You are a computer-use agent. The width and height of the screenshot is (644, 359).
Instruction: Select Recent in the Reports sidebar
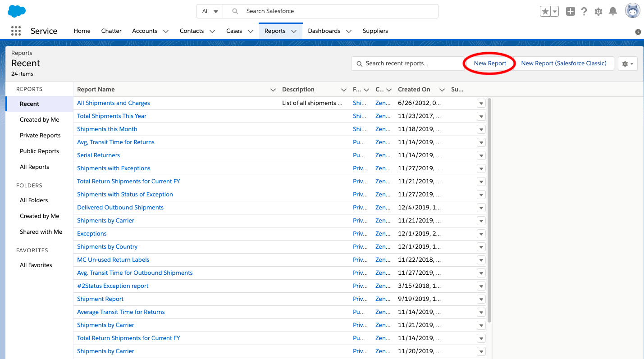pyautogui.click(x=39, y=104)
